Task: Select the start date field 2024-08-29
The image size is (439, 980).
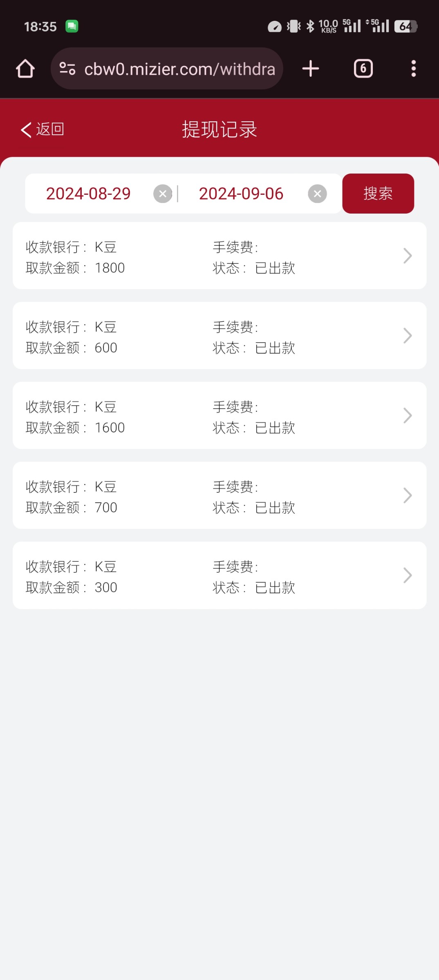Action: [x=88, y=194]
